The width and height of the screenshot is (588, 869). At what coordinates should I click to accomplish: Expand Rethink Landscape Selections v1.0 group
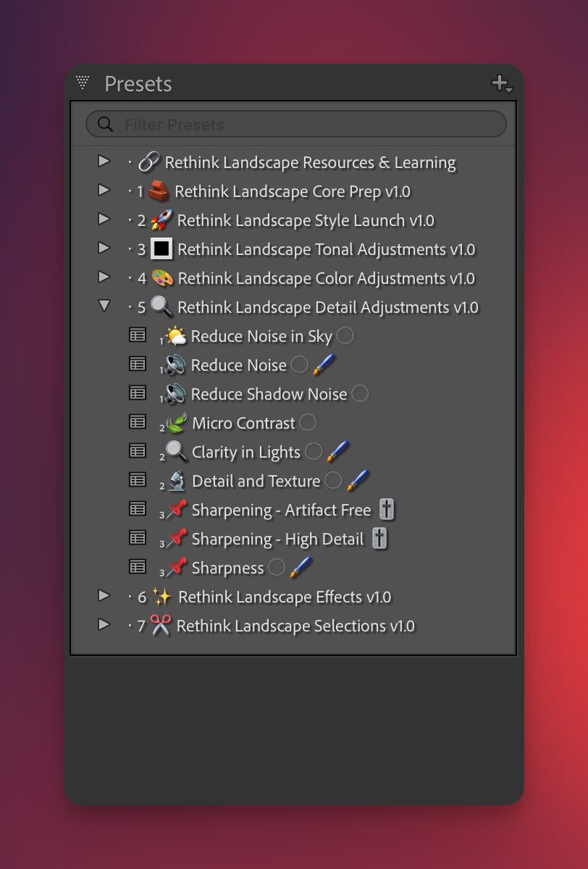(x=104, y=624)
